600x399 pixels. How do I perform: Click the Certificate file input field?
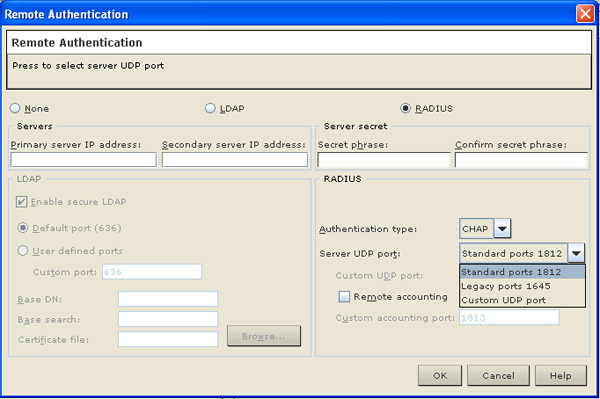coord(168,339)
